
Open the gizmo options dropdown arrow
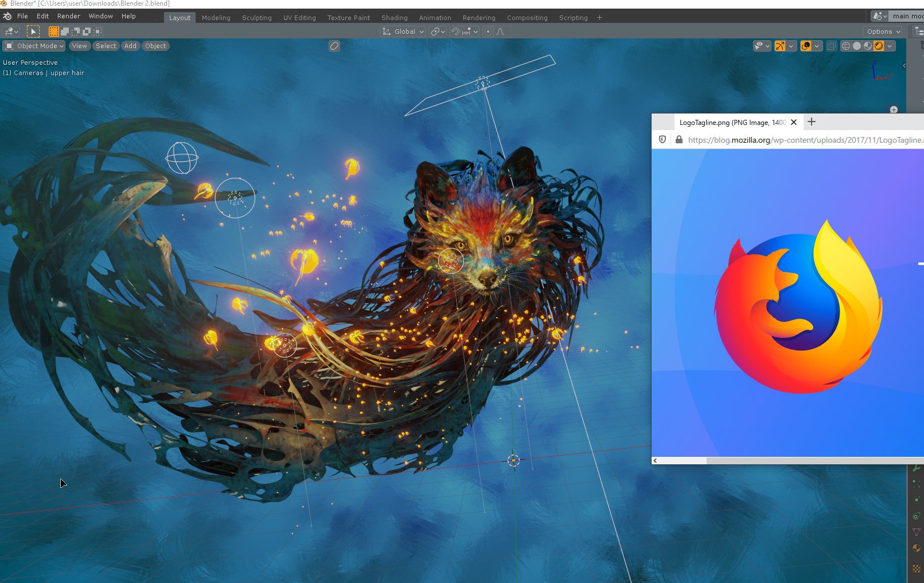pos(791,46)
